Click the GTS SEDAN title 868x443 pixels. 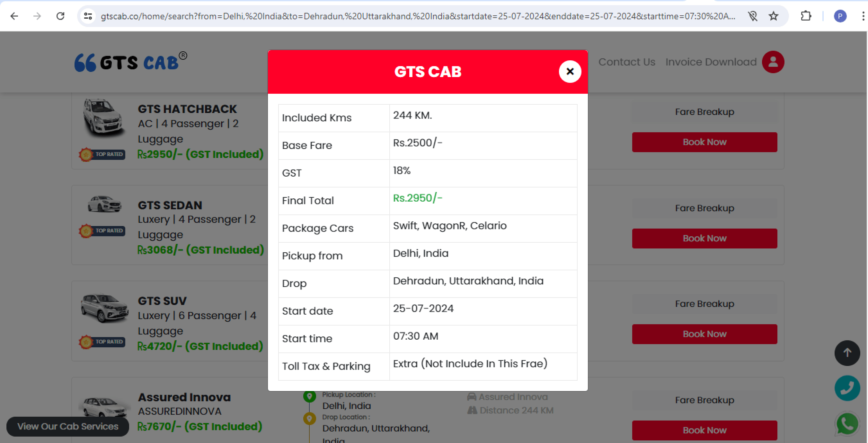(x=170, y=205)
